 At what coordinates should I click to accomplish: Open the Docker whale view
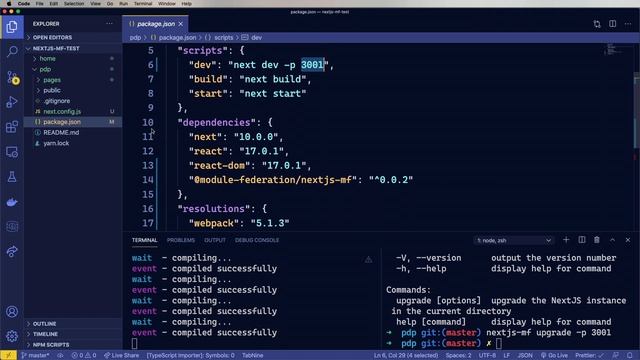(12, 202)
